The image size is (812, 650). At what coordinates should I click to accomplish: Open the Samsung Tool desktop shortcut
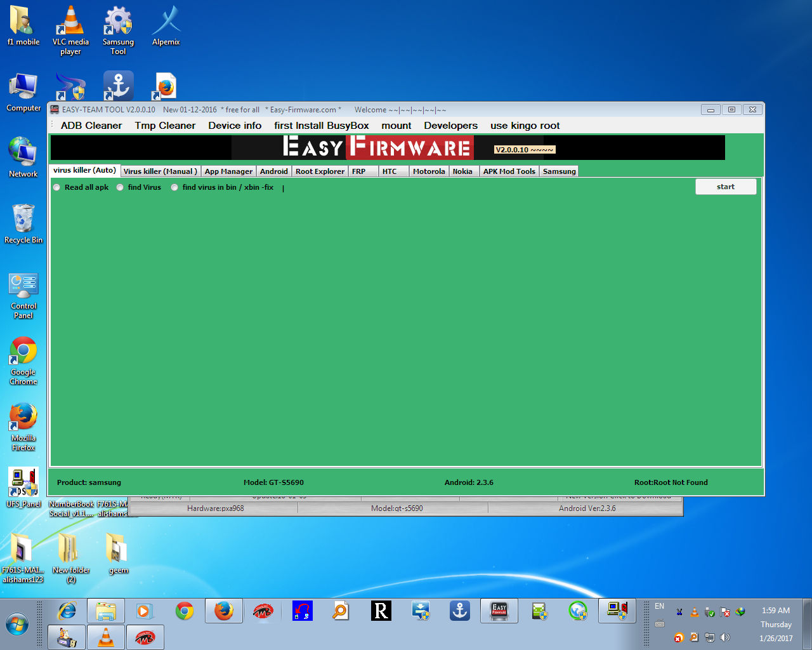point(118,30)
